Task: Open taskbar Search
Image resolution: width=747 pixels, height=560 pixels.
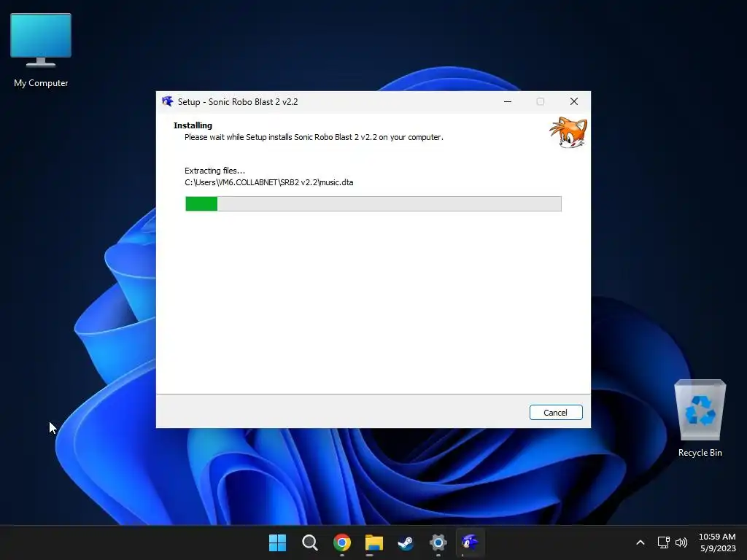Action: coord(309,542)
